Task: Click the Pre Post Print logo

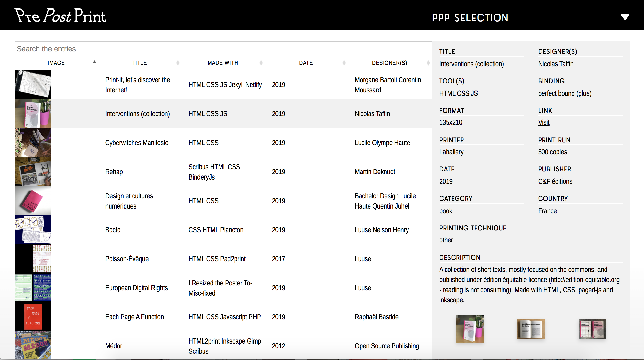Action: (61, 15)
